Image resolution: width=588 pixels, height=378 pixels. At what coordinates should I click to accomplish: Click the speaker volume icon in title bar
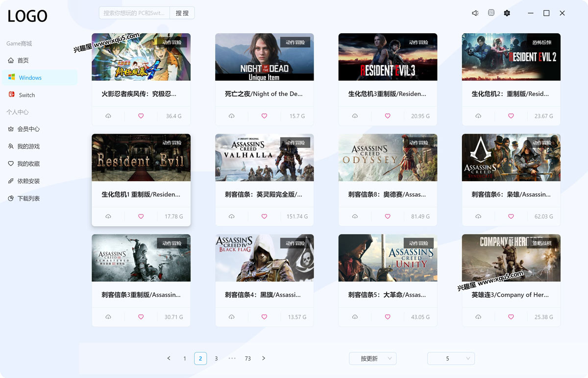pos(475,13)
